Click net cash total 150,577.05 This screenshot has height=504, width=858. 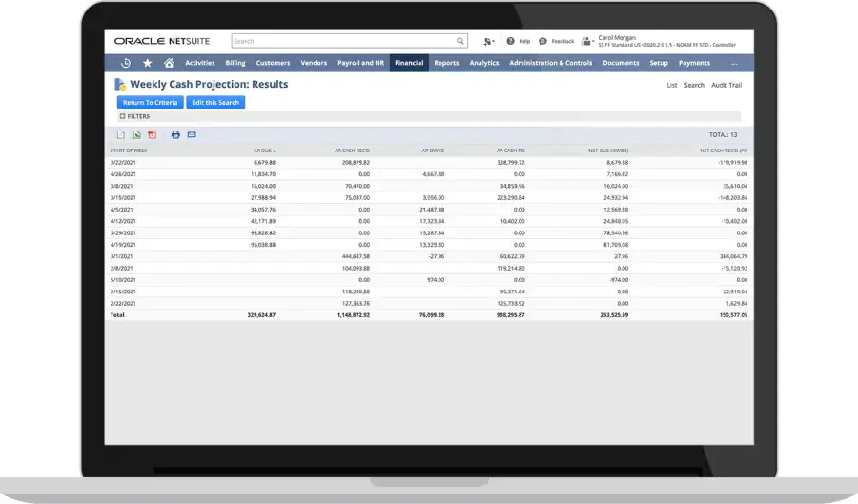(x=733, y=315)
